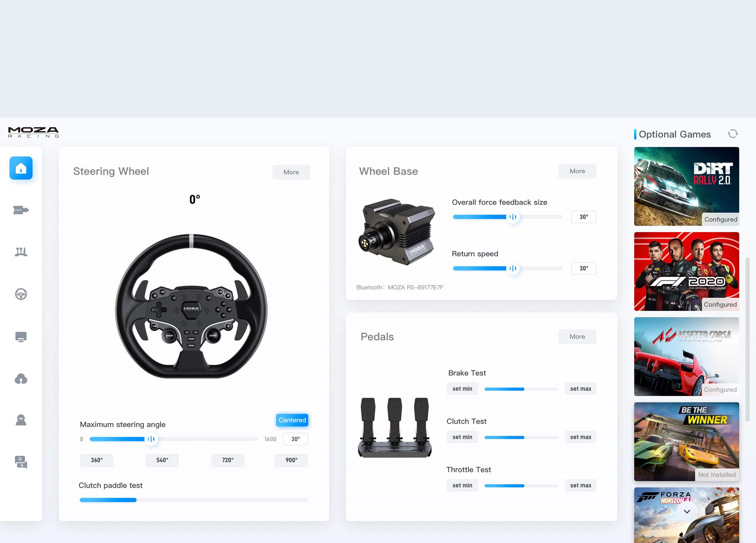Open More options for Wheel Base
Image resolution: width=756 pixels, height=543 pixels.
577,171
